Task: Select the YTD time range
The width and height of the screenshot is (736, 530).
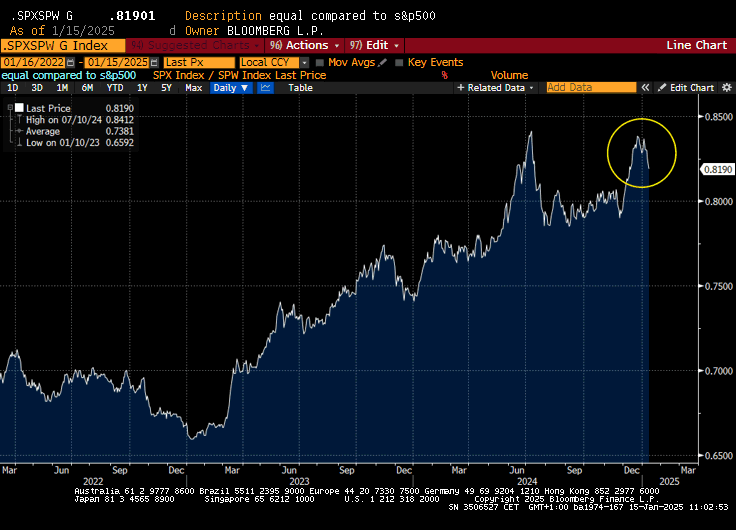Action: click(115, 88)
